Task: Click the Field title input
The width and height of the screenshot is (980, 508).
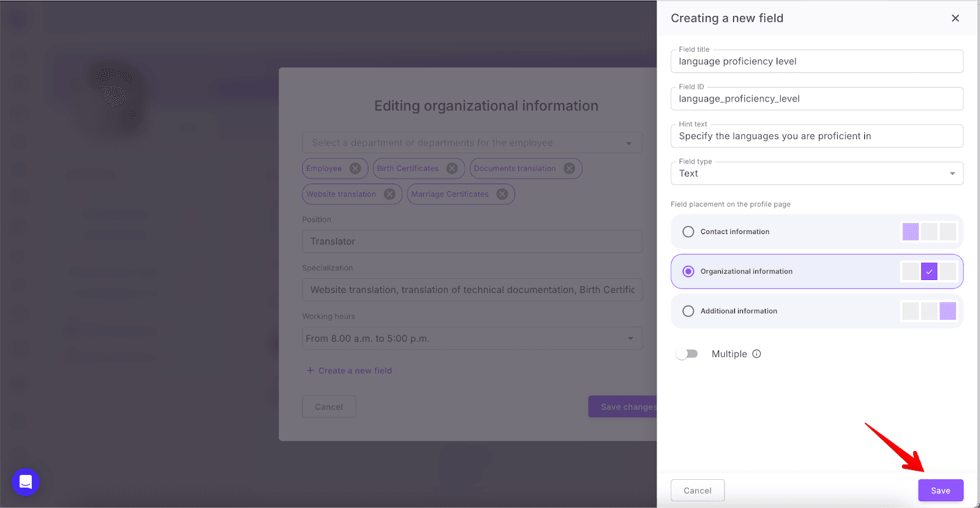Action: click(x=816, y=61)
